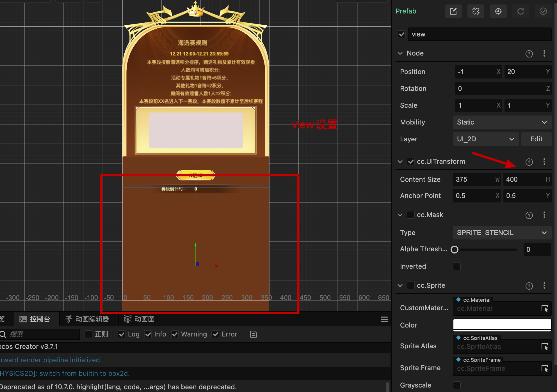This screenshot has width=557, height=392.
Task: Open cc.UITransform help question icon
Action: [529, 162]
